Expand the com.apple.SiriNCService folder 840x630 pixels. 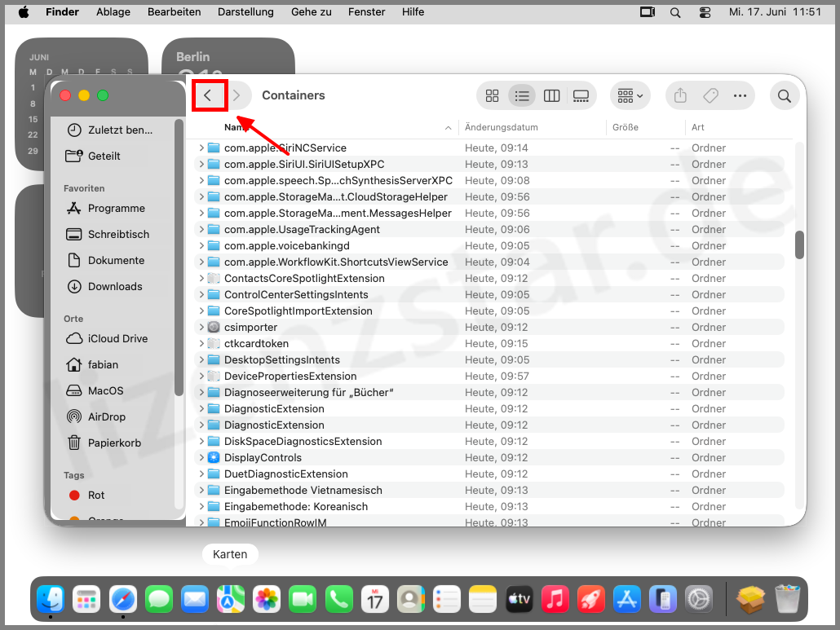tap(201, 148)
